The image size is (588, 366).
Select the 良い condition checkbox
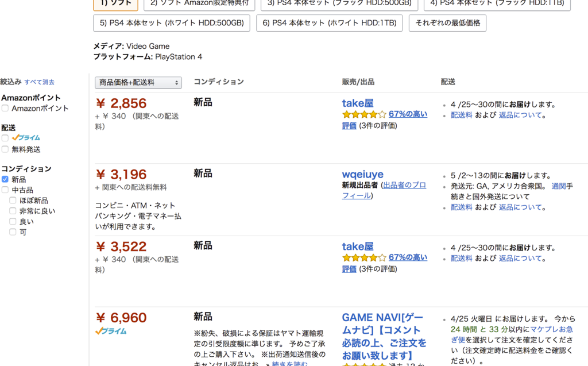[x=13, y=221]
